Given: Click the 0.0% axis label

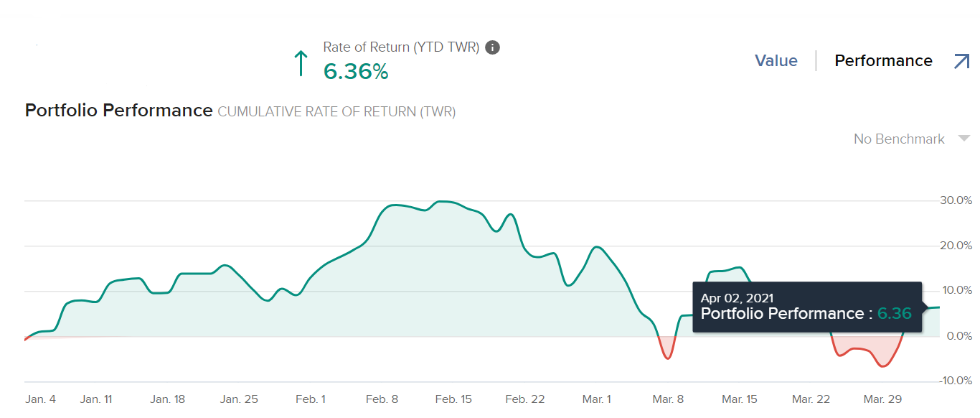Looking at the screenshot, I should [958, 336].
